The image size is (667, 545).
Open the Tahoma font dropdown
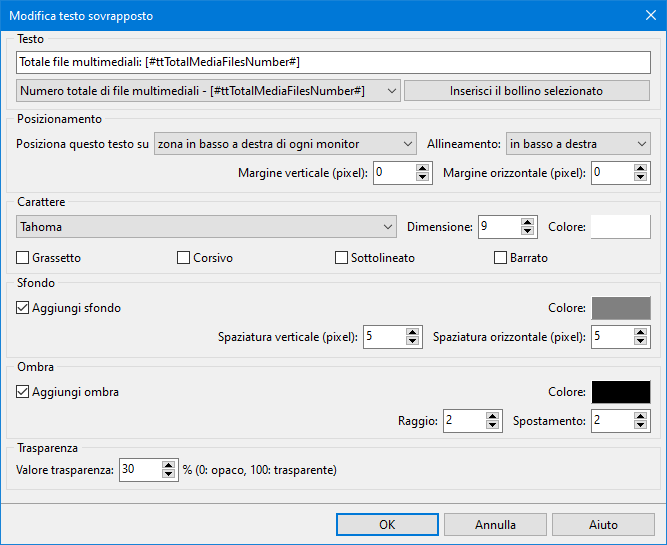(206, 227)
